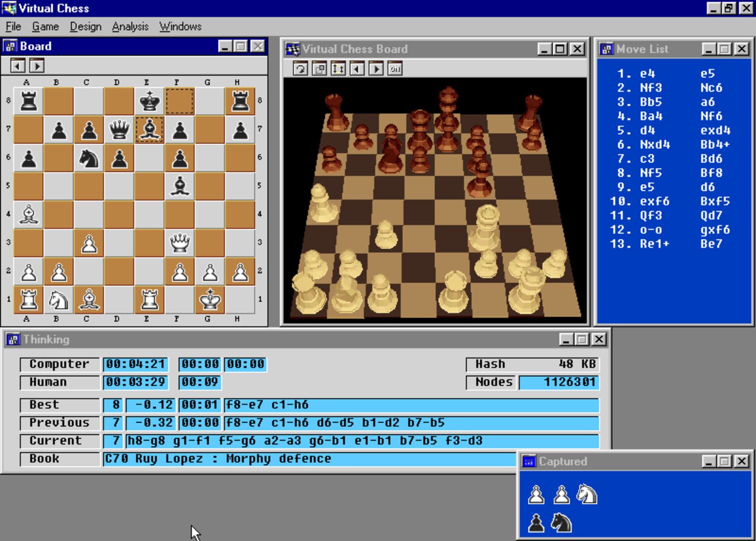
Task: Open the Windows menu
Action: point(180,27)
